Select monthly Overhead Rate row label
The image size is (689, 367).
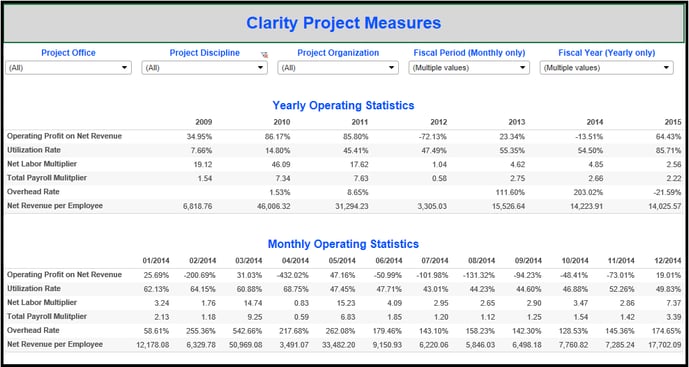(x=33, y=331)
